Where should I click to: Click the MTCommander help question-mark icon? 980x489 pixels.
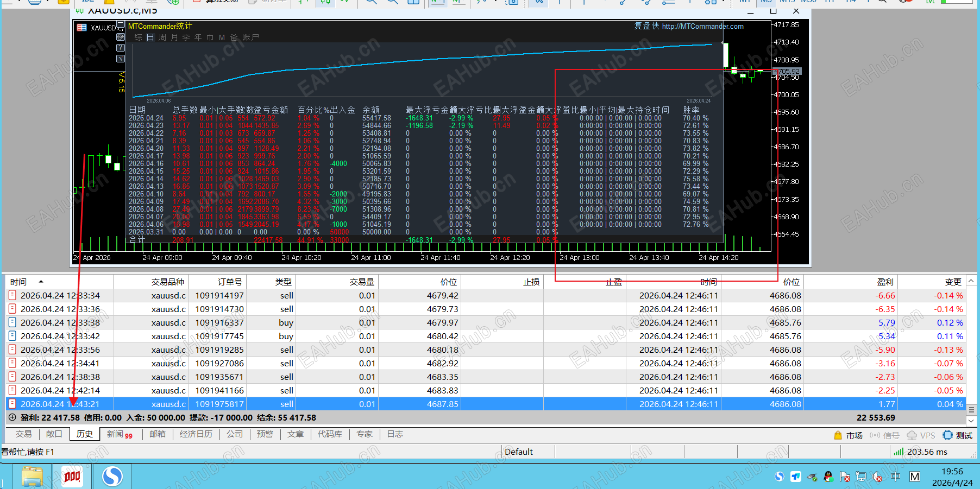(x=121, y=48)
